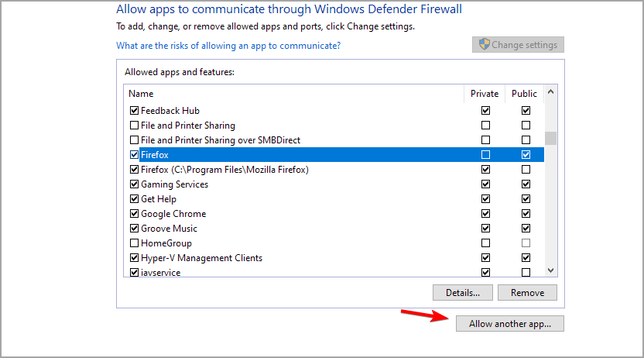Click the Private column header
This screenshot has width=644, height=358.
485,94
